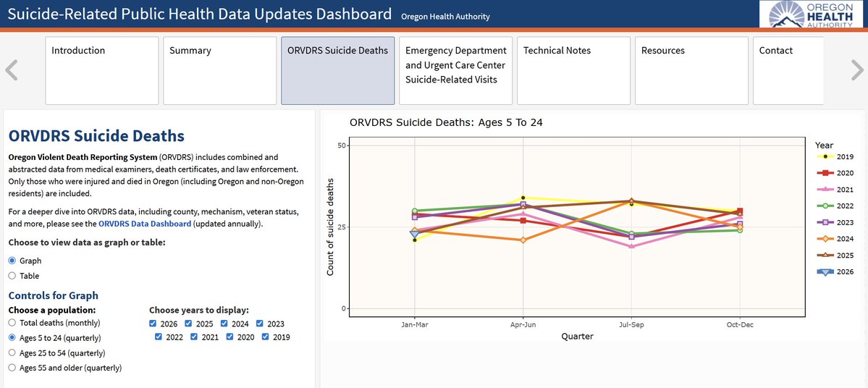Click the 2020 legend entry
Viewport: 868px width, 388px height.
pyautogui.click(x=835, y=173)
